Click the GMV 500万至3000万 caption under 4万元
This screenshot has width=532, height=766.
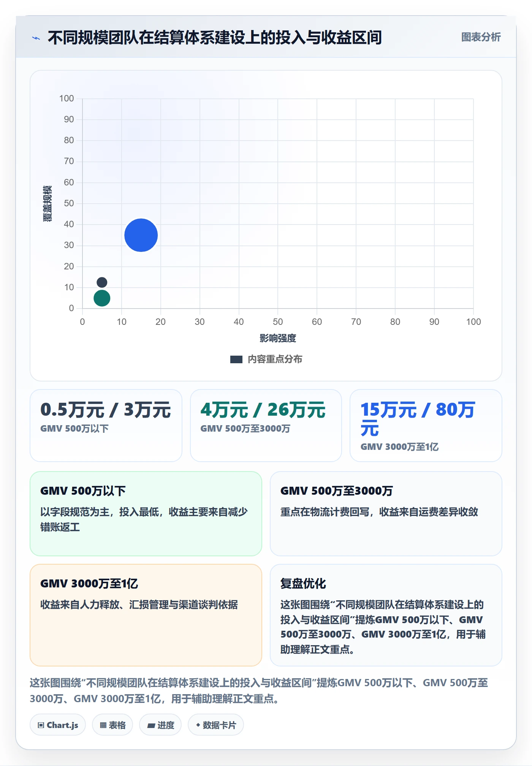(245, 429)
